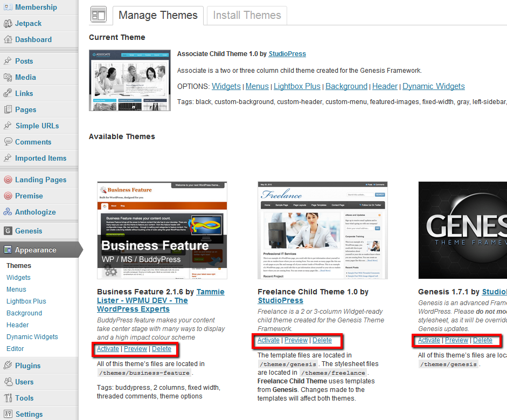The width and height of the screenshot is (507, 420).
Task: Click the Simple URLs pin icon
Action: [8, 126]
